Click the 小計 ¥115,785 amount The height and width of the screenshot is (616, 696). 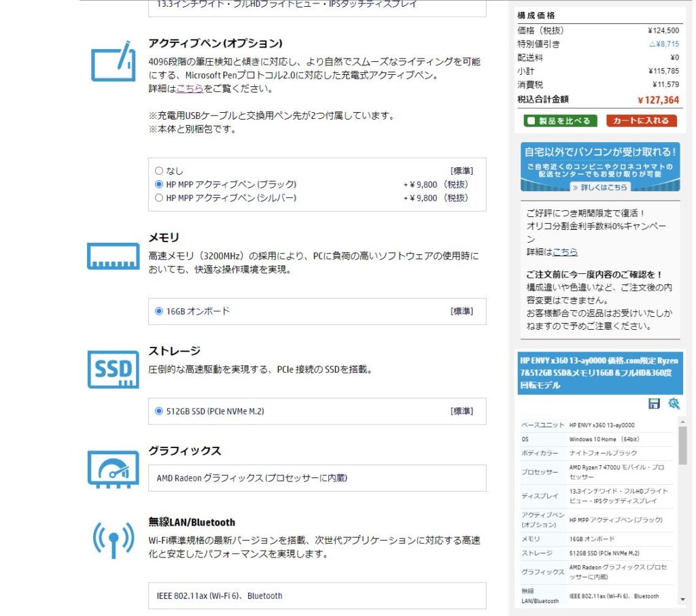(663, 71)
